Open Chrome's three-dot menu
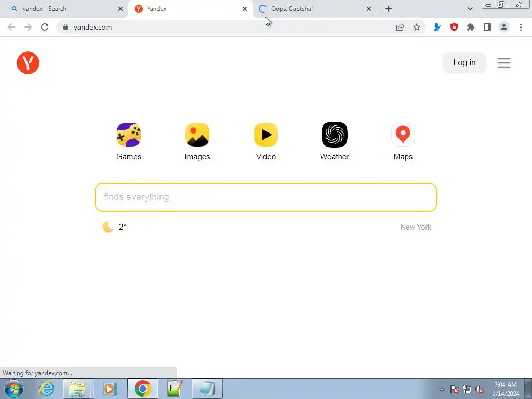The height and width of the screenshot is (399, 532). point(521,27)
